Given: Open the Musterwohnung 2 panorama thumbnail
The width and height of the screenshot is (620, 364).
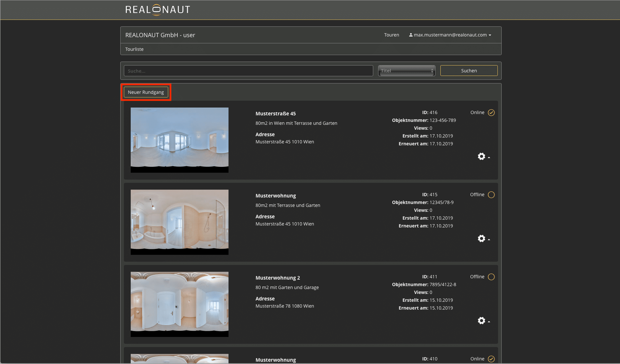Looking at the screenshot, I should pyautogui.click(x=179, y=304).
